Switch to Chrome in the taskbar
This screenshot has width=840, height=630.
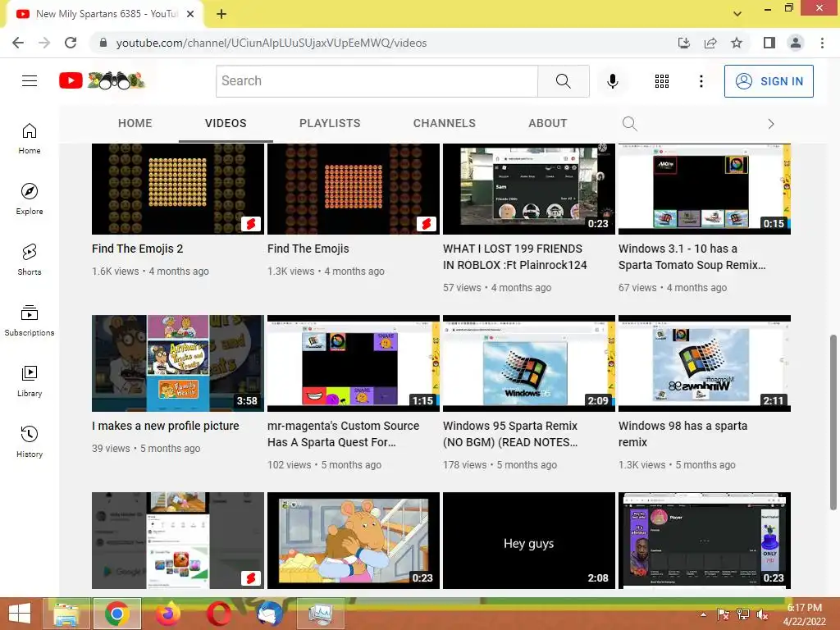coord(117,614)
